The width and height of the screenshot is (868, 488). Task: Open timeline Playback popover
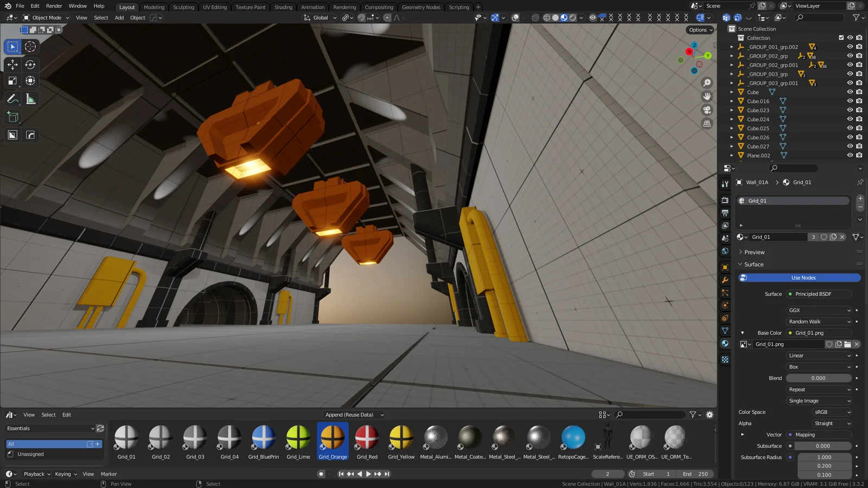(37, 474)
